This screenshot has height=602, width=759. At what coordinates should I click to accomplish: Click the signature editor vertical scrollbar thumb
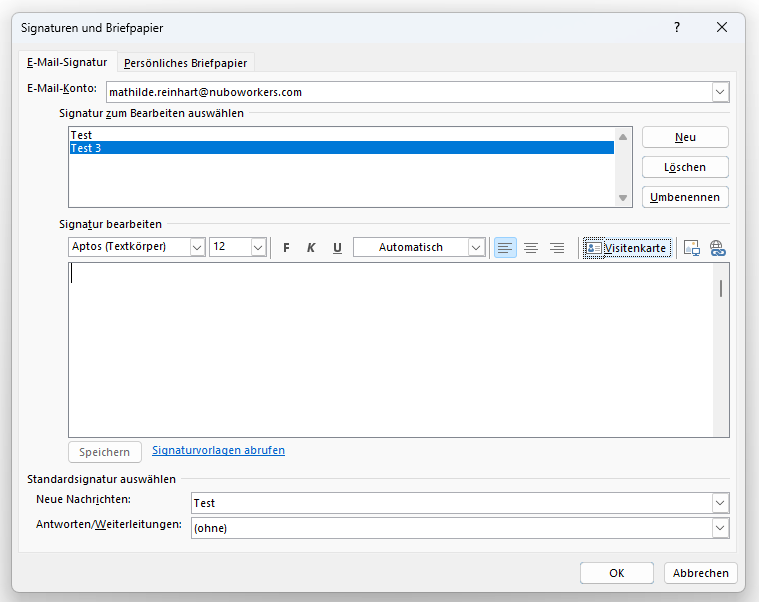721,288
